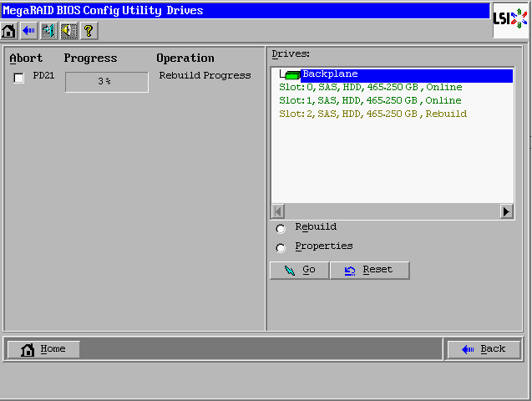Screen dimensions: 532x401
Task: Click the Abort column header
Action: coord(26,58)
